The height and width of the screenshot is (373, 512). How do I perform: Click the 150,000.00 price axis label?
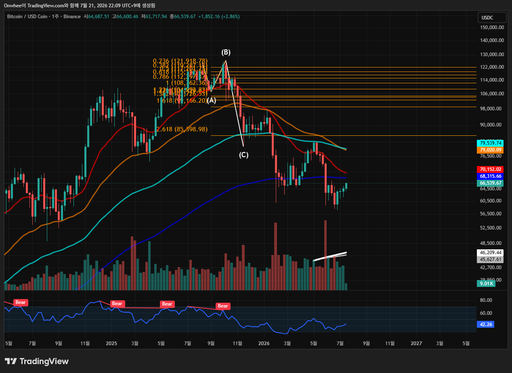click(492, 27)
